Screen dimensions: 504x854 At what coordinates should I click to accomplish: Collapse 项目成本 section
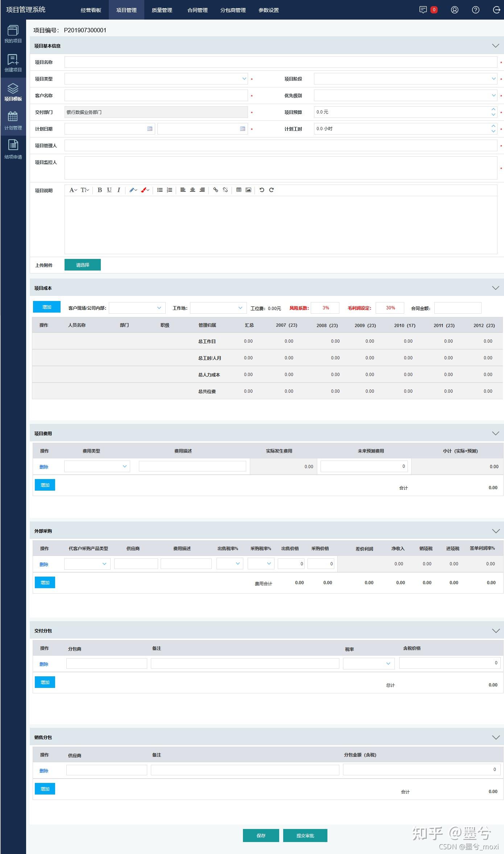pyautogui.click(x=495, y=288)
